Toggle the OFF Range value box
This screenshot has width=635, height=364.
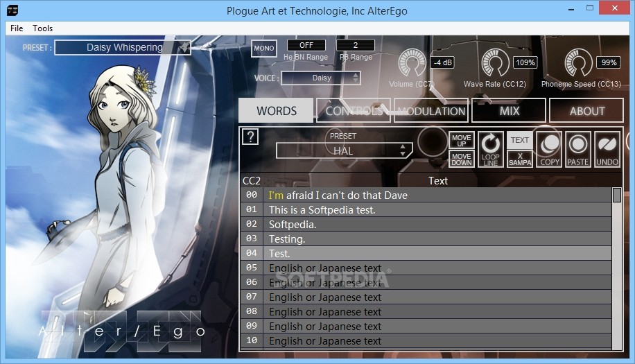(306, 45)
